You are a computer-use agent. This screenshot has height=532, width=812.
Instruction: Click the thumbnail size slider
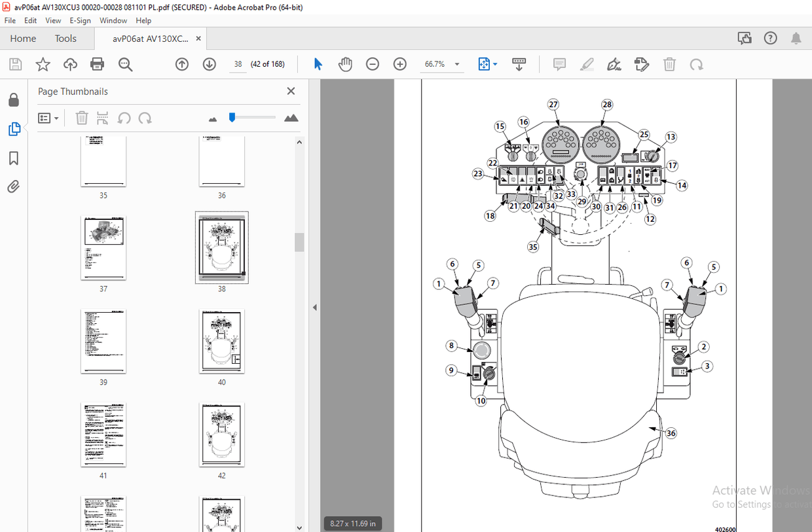(232, 118)
